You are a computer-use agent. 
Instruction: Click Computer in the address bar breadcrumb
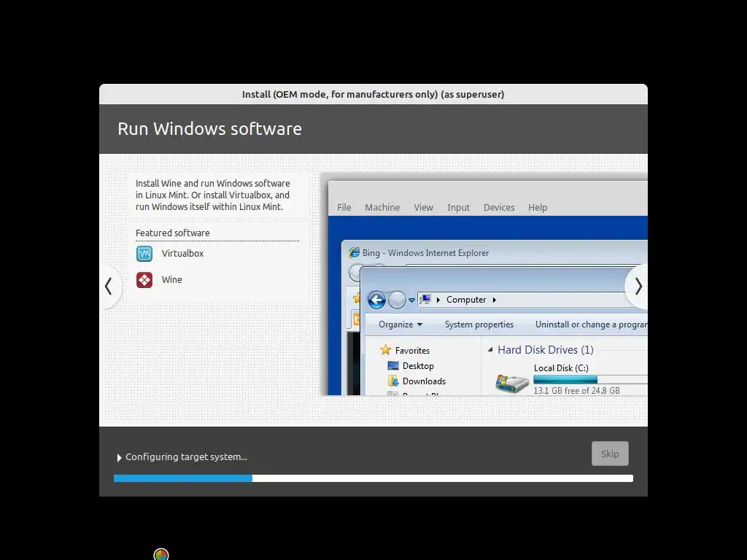[466, 300]
